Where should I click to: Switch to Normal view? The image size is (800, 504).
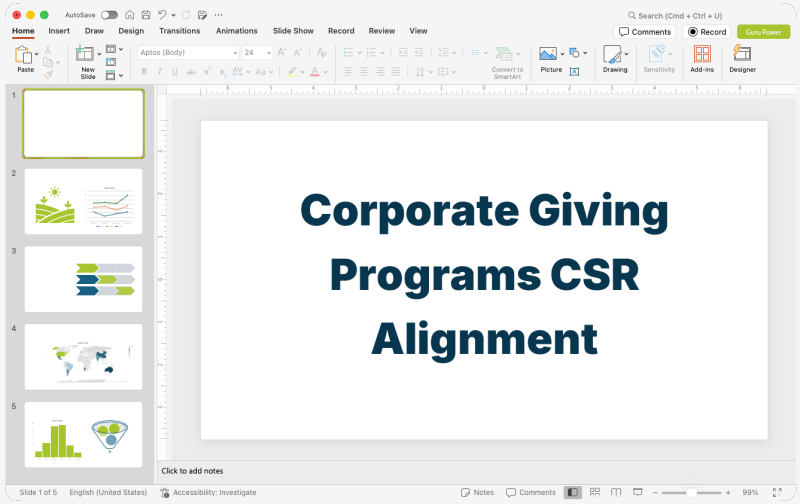pyautogui.click(x=572, y=492)
